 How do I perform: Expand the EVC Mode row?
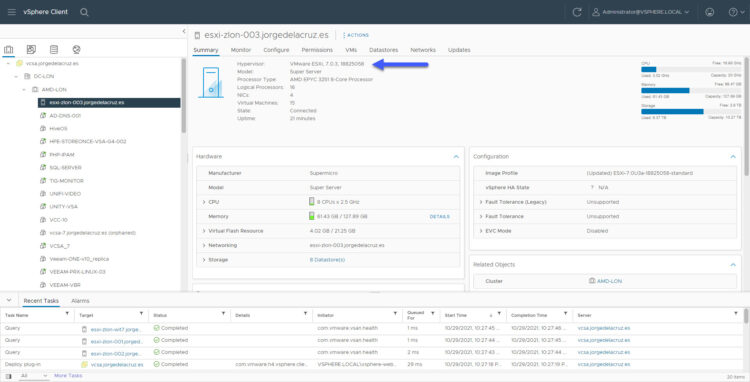point(481,231)
